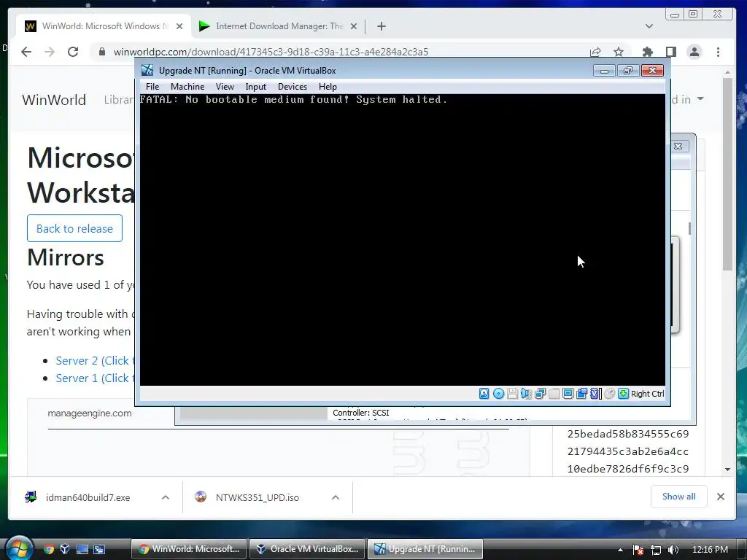This screenshot has height=560, width=747.
Task: Click the green keyboard capture arrow icon
Action: (x=623, y=393)
